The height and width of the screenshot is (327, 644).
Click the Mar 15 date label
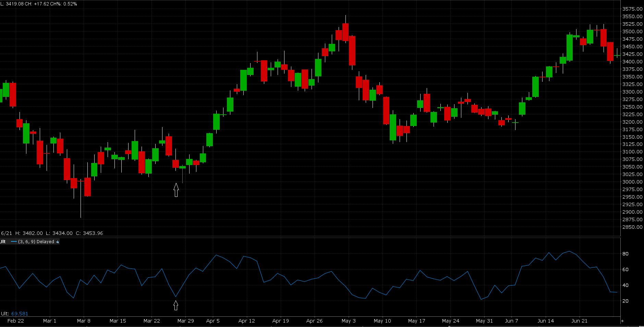point(118,321)
